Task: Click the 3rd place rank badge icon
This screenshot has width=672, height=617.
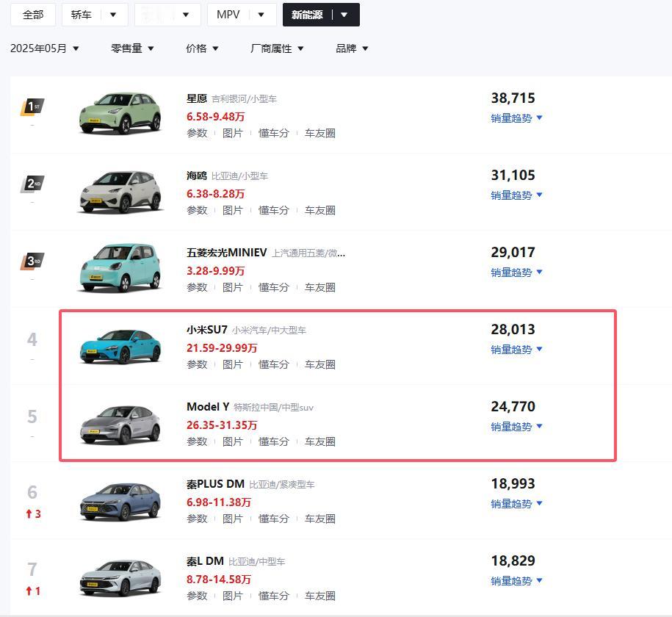Action: coord(32,261)
